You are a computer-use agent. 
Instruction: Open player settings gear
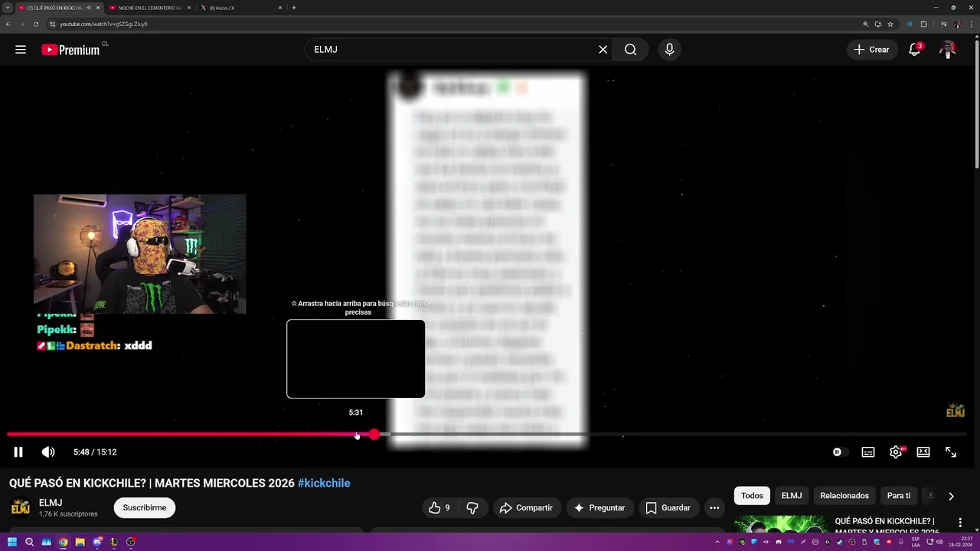click(x=896, y=452)
